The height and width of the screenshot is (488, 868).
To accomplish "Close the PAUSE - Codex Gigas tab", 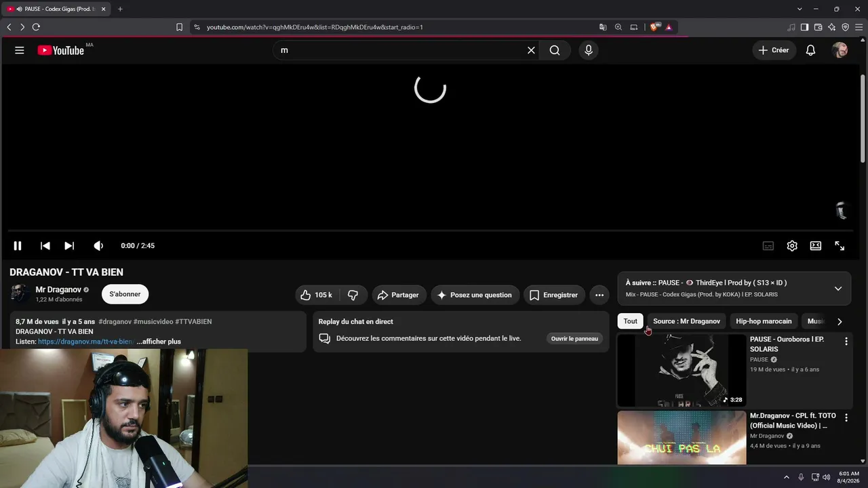I will [x=103, y=9].
